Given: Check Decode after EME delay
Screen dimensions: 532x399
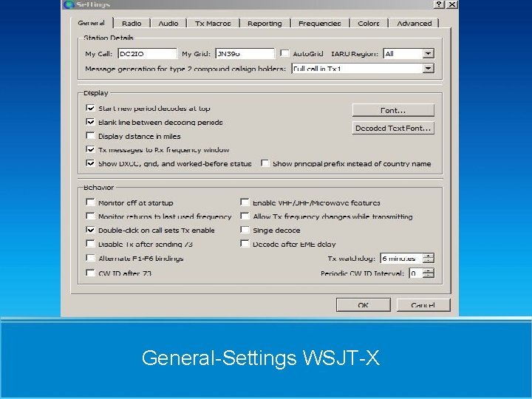Looking at the screenshot, I should pyautogui.click(x=245, y=244).
